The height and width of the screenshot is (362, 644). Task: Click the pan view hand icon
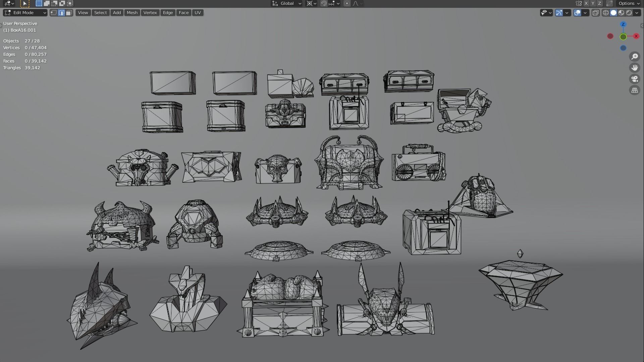point(635,68)
